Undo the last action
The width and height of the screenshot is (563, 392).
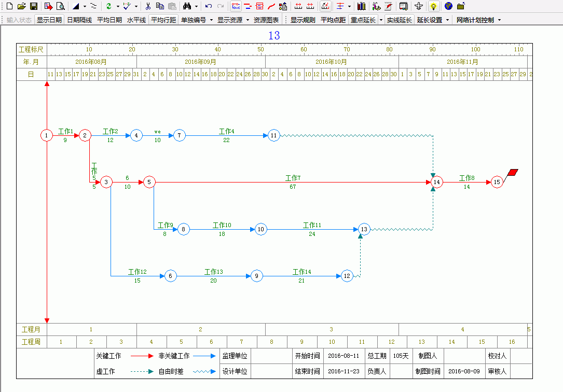(209, 6)
